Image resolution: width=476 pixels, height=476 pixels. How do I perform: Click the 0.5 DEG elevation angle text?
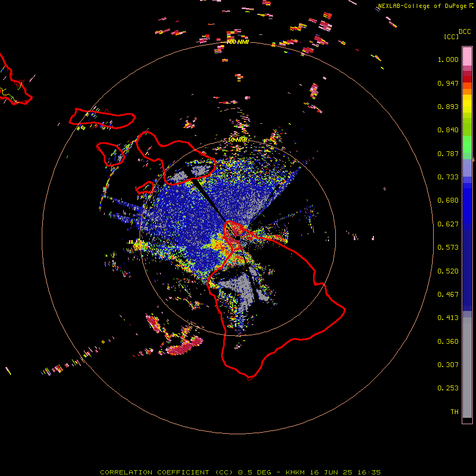(x=254, y=472)
